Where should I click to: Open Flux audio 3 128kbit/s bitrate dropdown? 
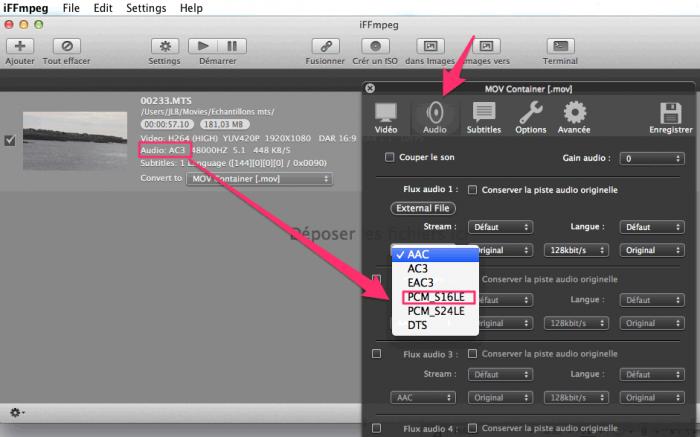(x=576, y=397)
